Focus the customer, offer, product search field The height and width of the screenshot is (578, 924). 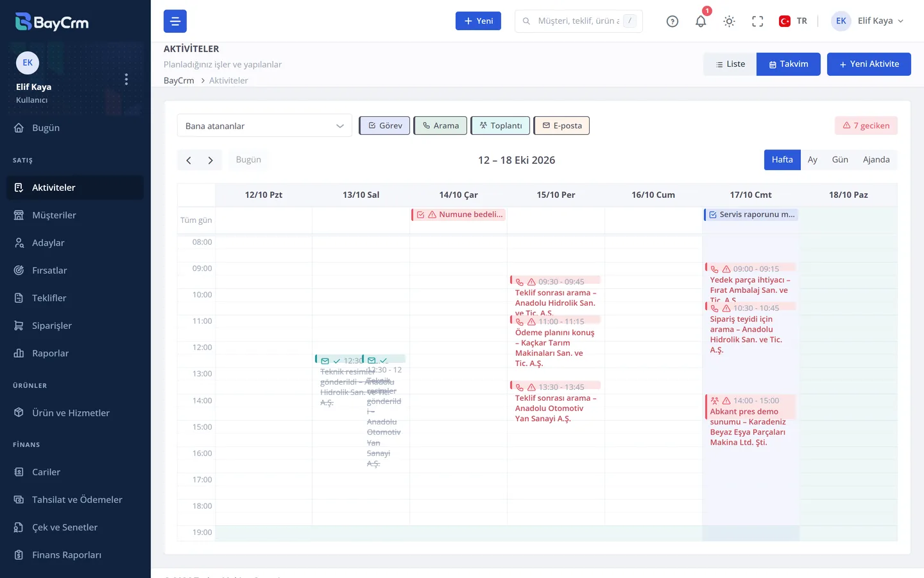click(x=579, y=21)
